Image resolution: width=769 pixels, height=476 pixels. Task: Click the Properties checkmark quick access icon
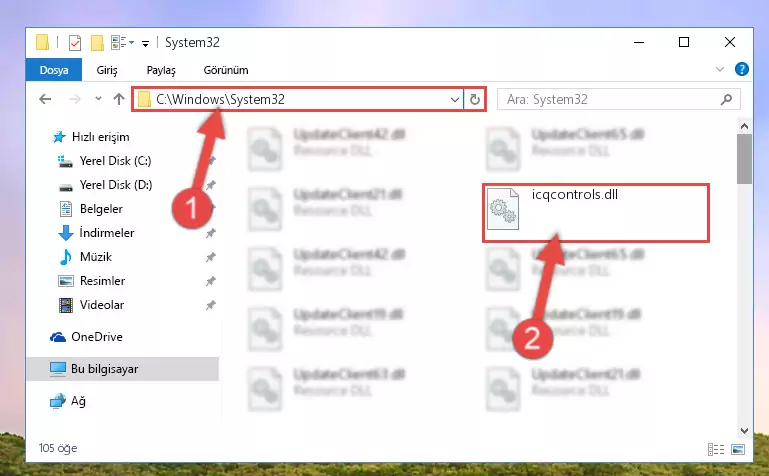pyautogui.click(x=75, y=43)
